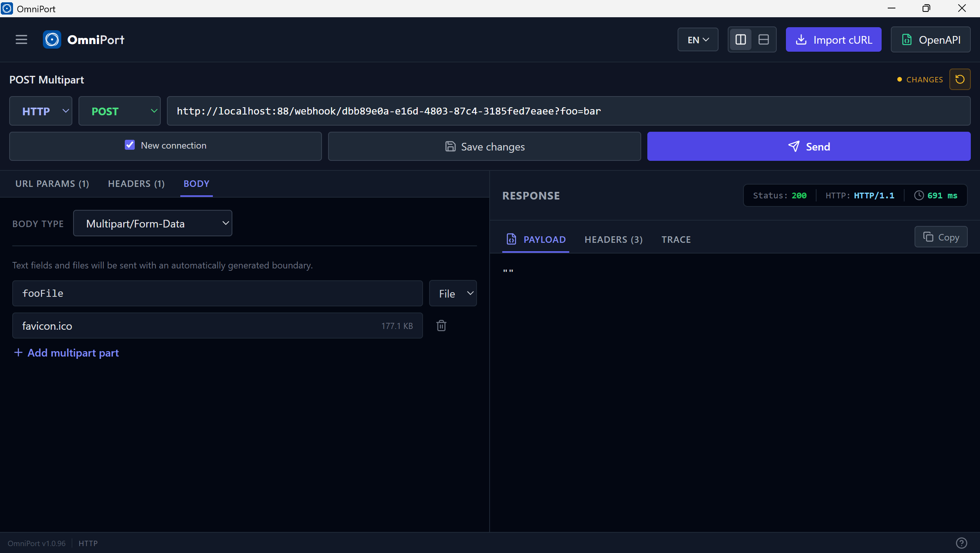Open the POST method dropdown
This screenshot has height=553, width=980.
pyautogui.click(x=120, y=111)
